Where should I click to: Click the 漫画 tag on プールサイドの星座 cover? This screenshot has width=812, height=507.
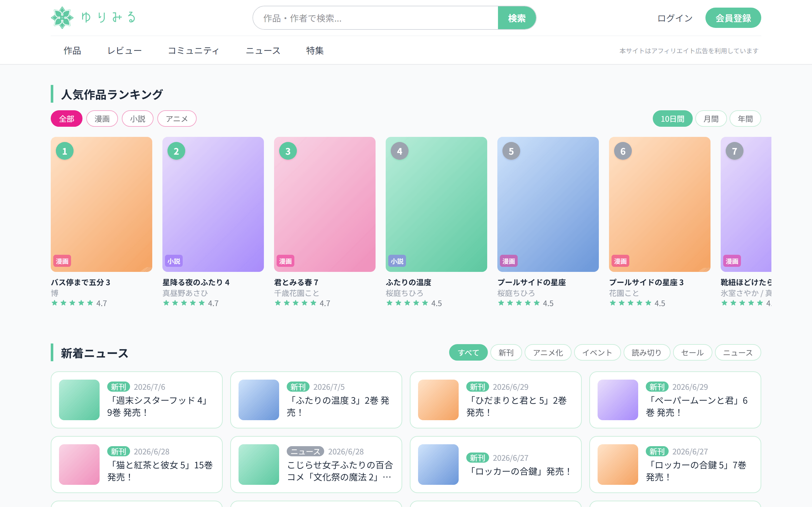[x=509, y=261]
